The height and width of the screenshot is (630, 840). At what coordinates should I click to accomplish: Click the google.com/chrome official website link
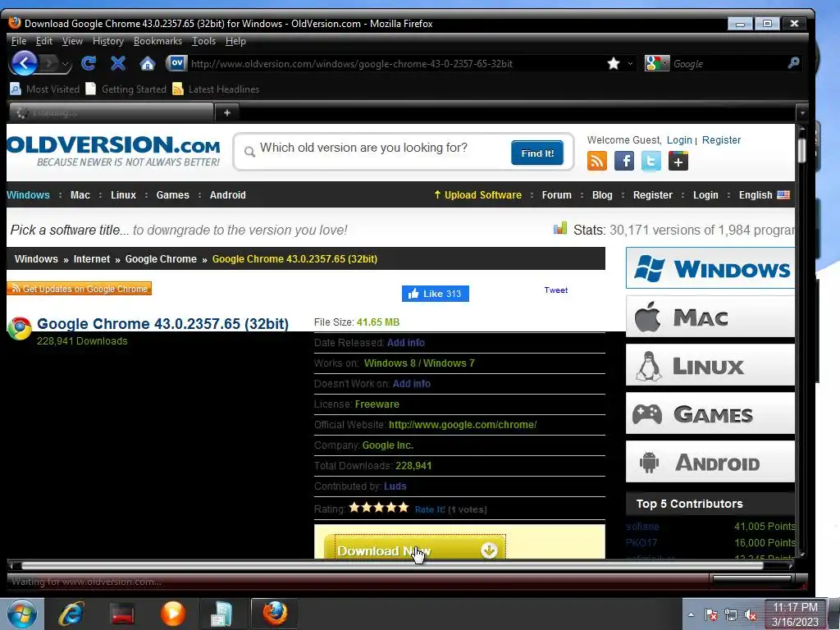tap(463, 425)
